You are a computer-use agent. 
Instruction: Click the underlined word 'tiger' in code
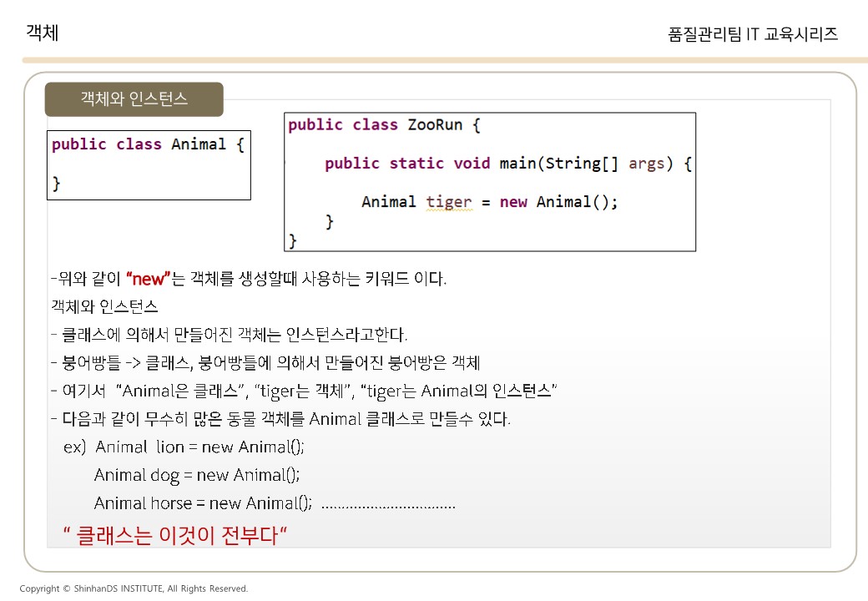(449, 203)
